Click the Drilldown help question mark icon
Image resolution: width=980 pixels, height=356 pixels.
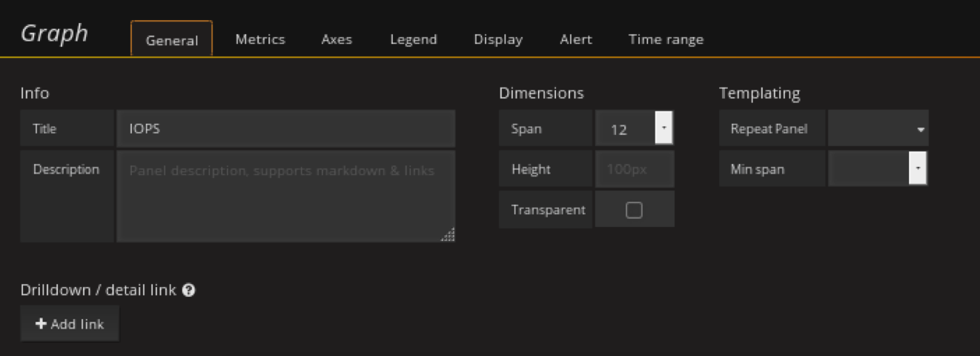188,290
